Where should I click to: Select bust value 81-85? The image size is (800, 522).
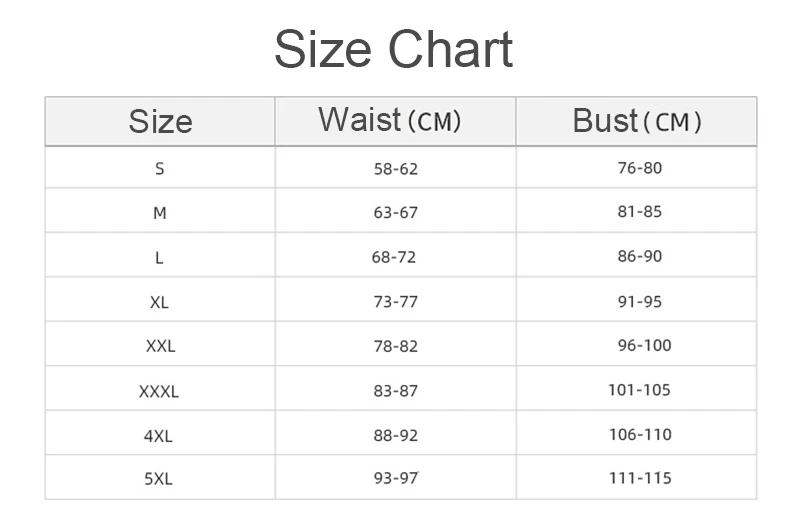pos(639,211)
